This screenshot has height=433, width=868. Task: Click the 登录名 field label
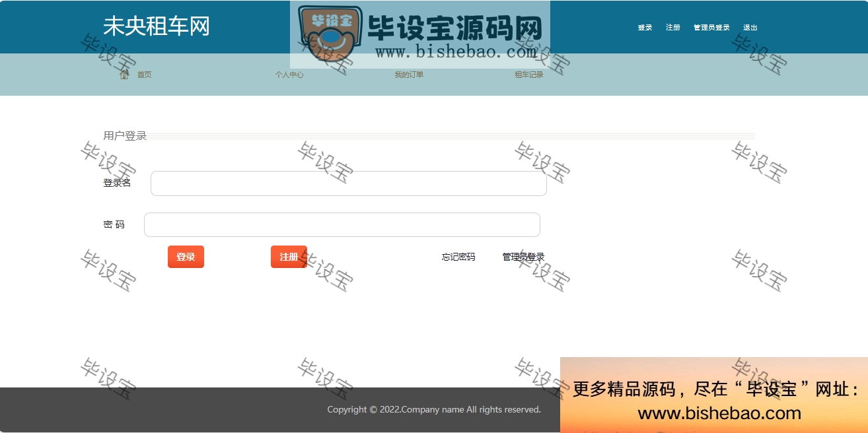pyautogui.click(x=117, y=183)
